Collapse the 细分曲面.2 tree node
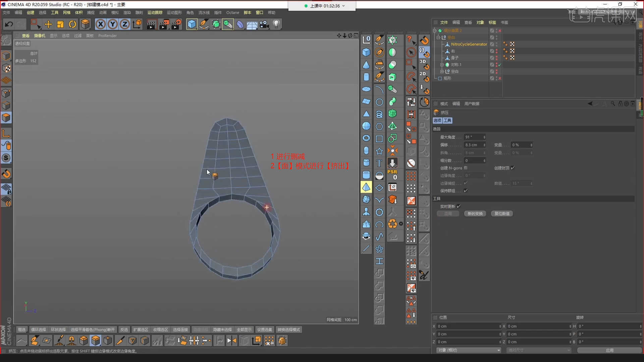This screenshot has width=644, height=362. [x=435, y=31]
